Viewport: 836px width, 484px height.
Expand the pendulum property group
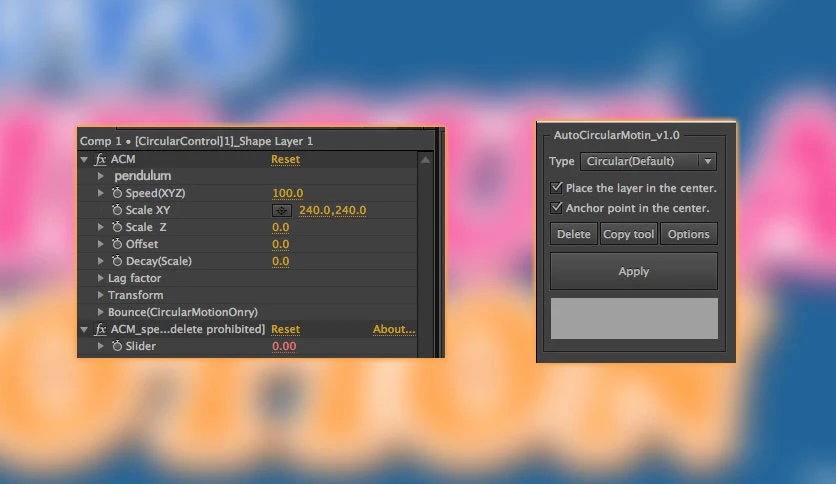coord(100,176)
